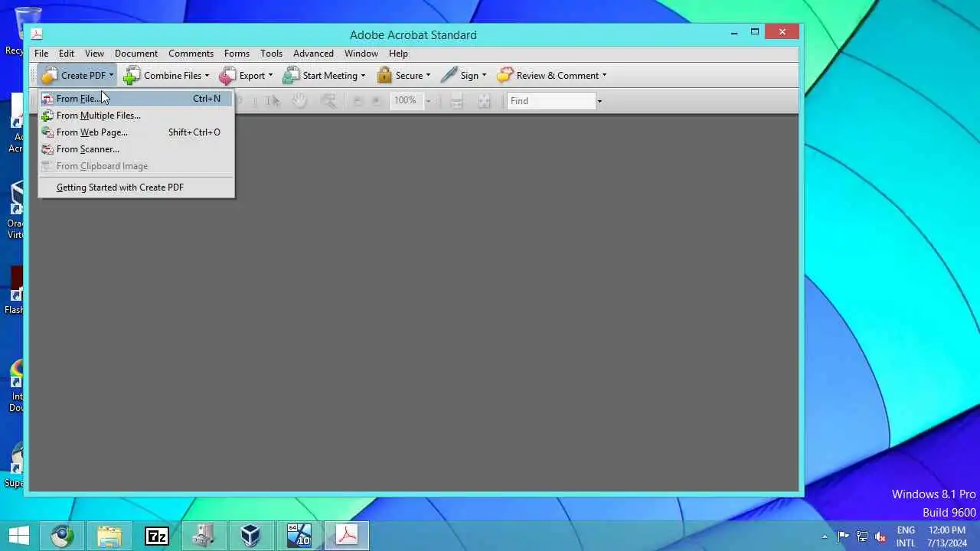980x551 pixels.
Task: Open the Advanced menu
Action: 313,54
